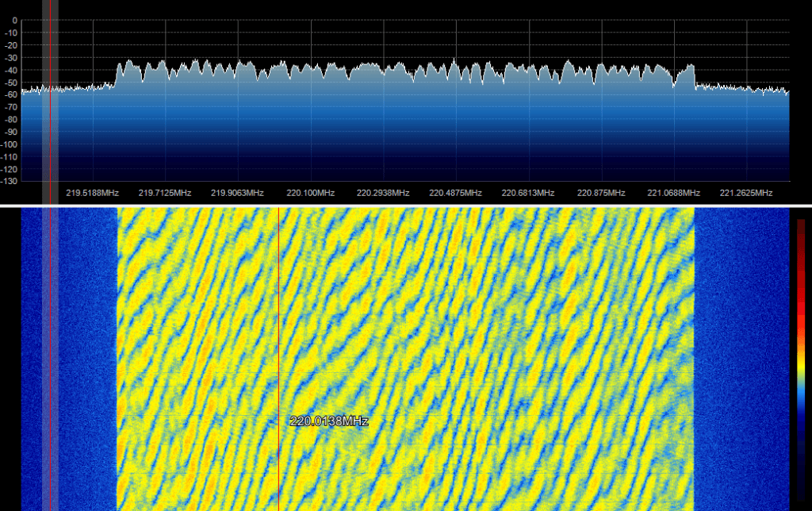Click the grey VFO bandwidth band in waterfall
Image resolution: width=812 pixels, height=511 pixels.
(x=50, y=357)
